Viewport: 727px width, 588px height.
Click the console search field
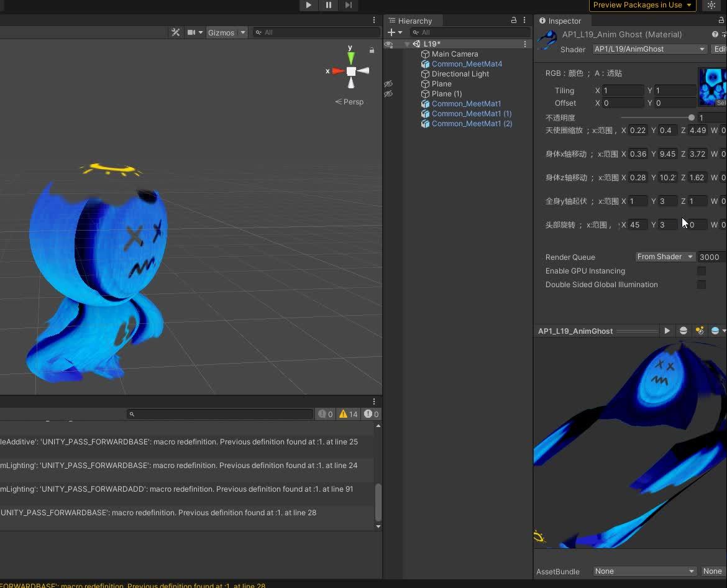(221, 414)
